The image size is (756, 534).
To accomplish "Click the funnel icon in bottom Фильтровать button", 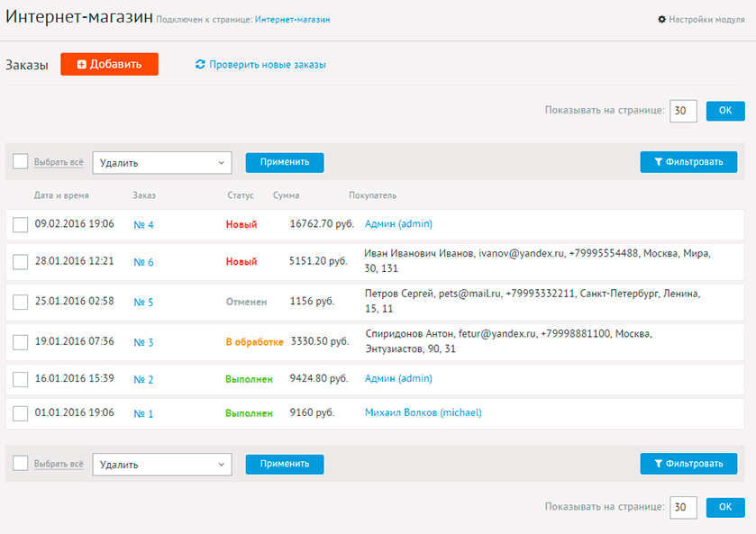I will pos(658,464).
